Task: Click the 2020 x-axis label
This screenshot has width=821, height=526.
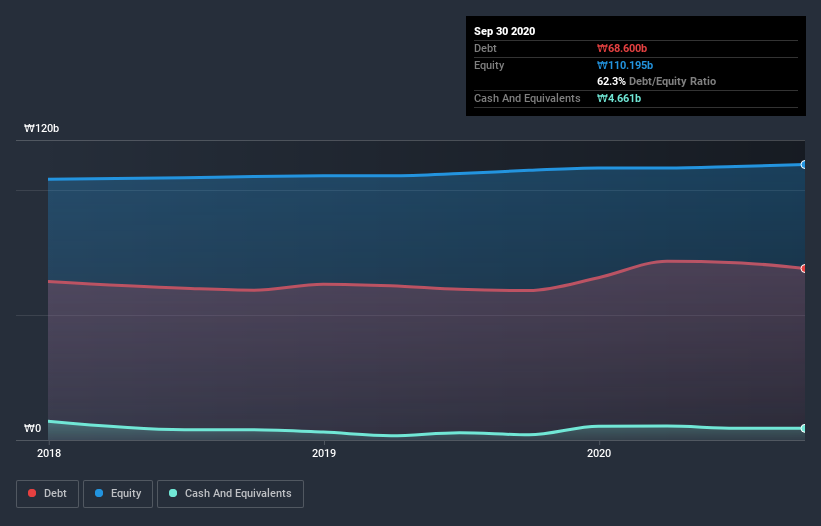Action: click(598, 453)
